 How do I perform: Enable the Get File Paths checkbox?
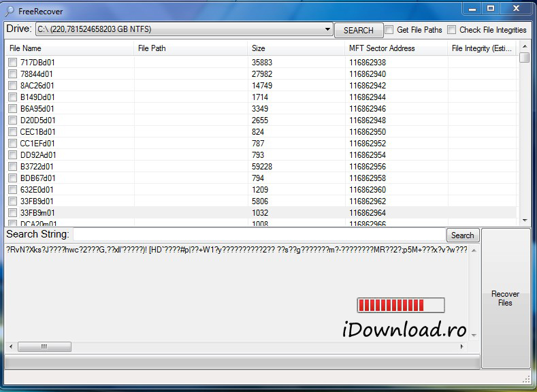click(389, 30)
